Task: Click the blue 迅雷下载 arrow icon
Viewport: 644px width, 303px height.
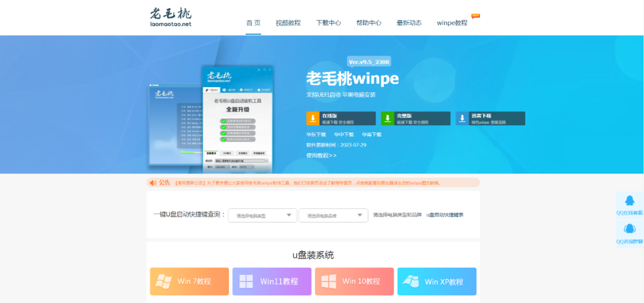Action: pyautogui.click(x=462, y=118)
